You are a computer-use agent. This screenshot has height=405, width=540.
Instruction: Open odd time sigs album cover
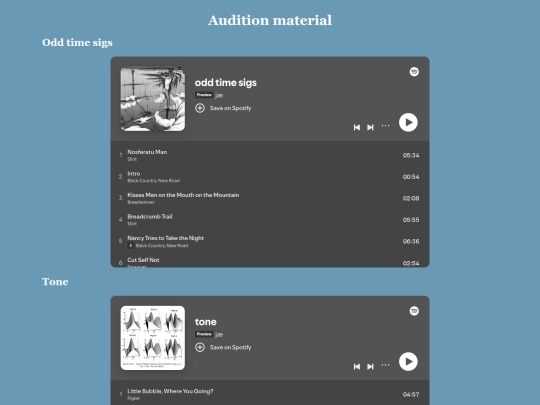click(x=153, y=99)
